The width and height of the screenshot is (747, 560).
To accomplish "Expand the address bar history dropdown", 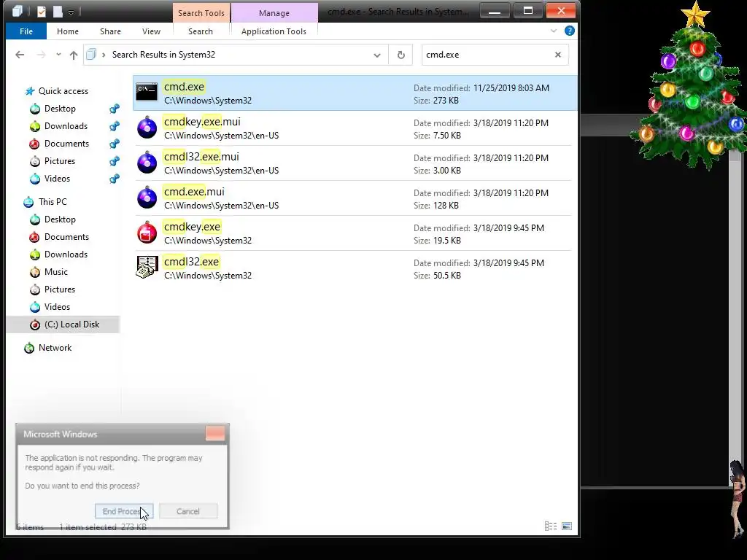I will point(377,55).
